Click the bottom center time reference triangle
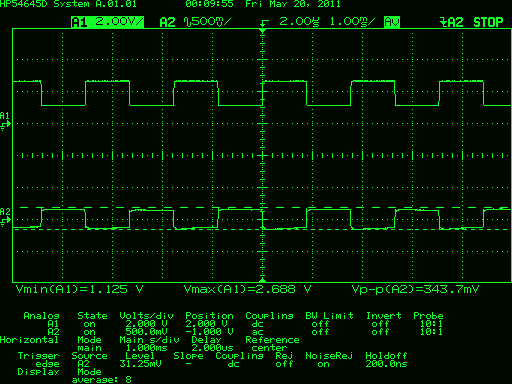Screen dimensions: 512x384 point(263,280)
